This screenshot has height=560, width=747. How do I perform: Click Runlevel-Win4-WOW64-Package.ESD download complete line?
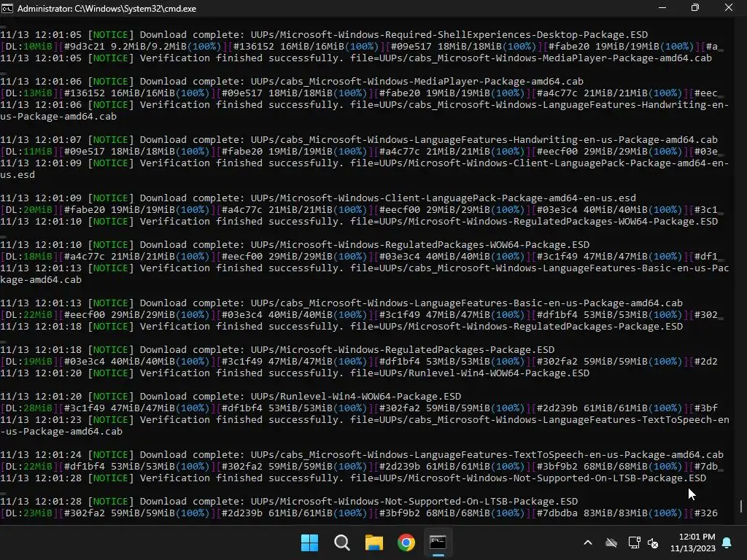231,396
